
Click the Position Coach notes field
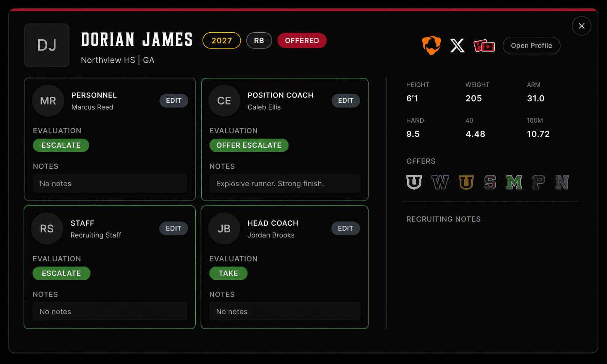pos(285,183)
